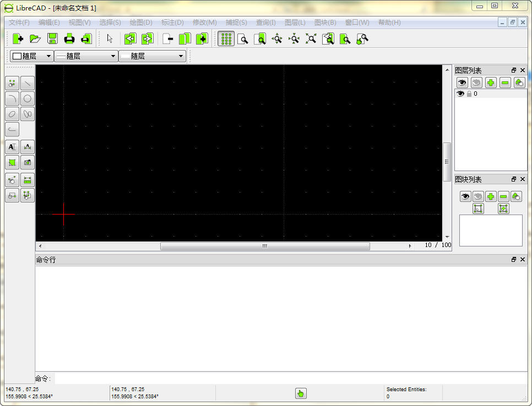Viewport: 532px width, 406px height.
Task: Remove a layer using the minus button
Action: click(x=504, y=83)
